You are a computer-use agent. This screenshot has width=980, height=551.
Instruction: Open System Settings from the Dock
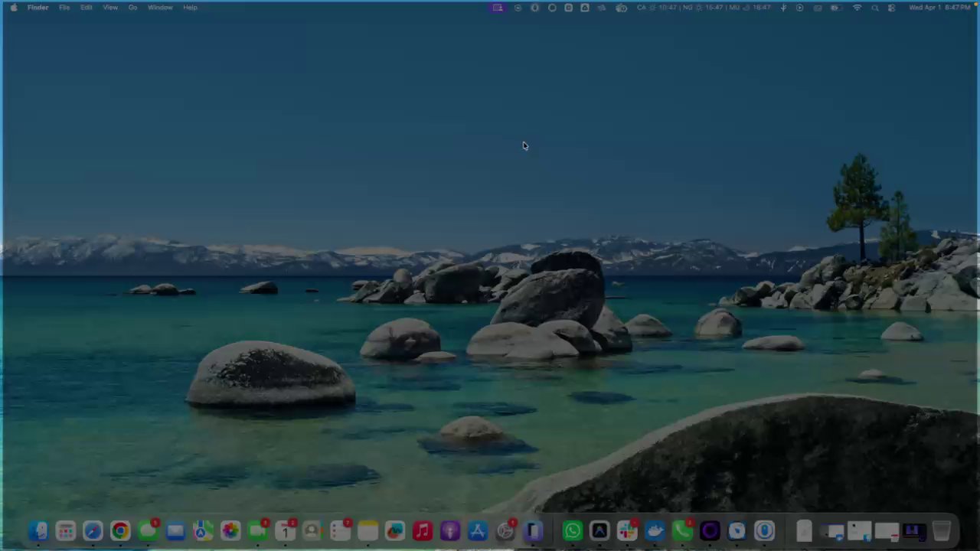tap(505, 531)
